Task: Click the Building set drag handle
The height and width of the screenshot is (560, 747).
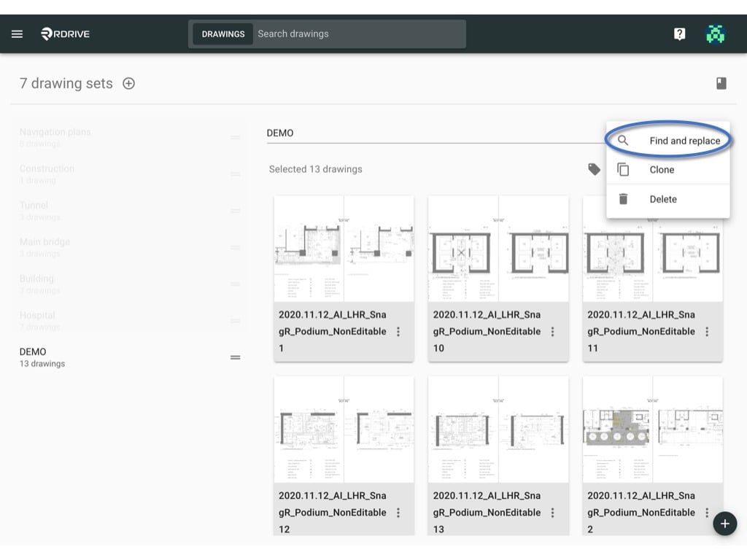Action: pos(236,284)
